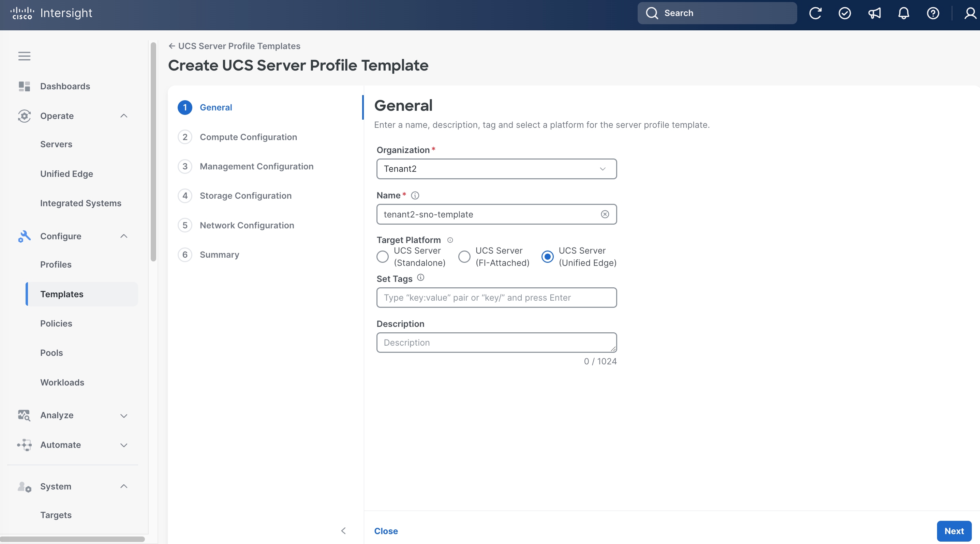The width and height of the screenshot is (980, 544).
Task: Click the Operate section icon
Action: pos(24,116)
